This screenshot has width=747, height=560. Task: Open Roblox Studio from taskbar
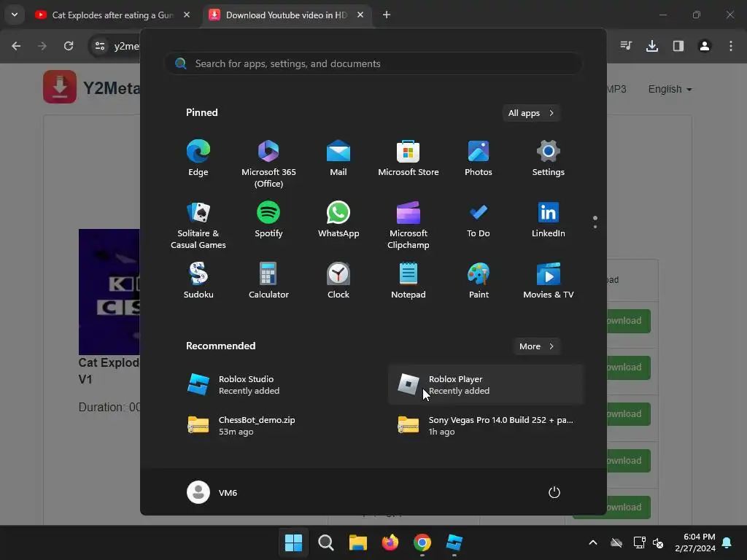pyautogui.click(x=454, y=542)
